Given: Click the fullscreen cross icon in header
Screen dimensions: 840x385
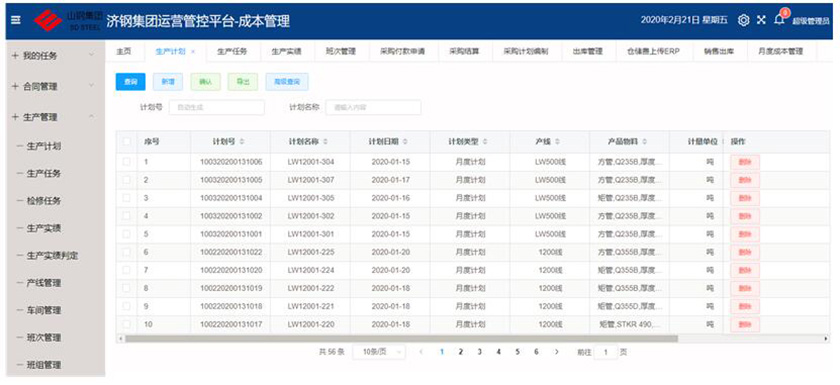Looking at the screenshot, I should [761, 20].
